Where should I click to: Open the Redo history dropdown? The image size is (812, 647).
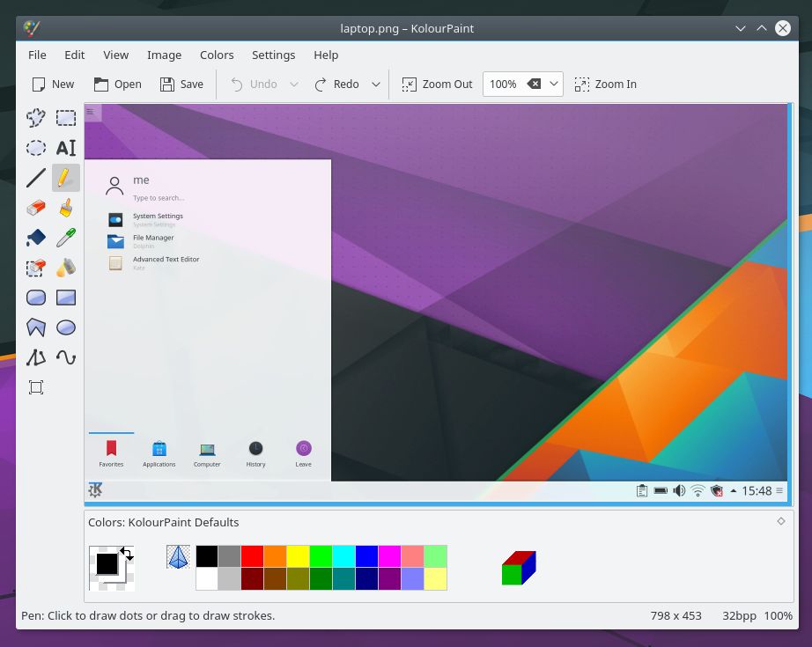[376, 84]
